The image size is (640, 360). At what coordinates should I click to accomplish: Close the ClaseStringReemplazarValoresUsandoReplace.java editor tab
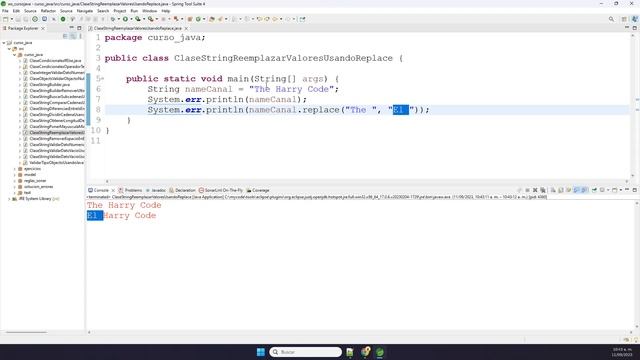tap(186, 29)
